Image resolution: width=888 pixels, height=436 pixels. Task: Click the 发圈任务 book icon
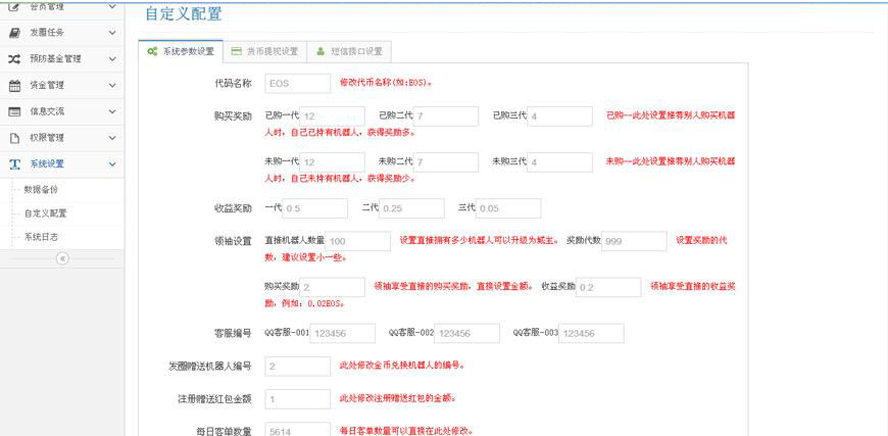[15, 33]
